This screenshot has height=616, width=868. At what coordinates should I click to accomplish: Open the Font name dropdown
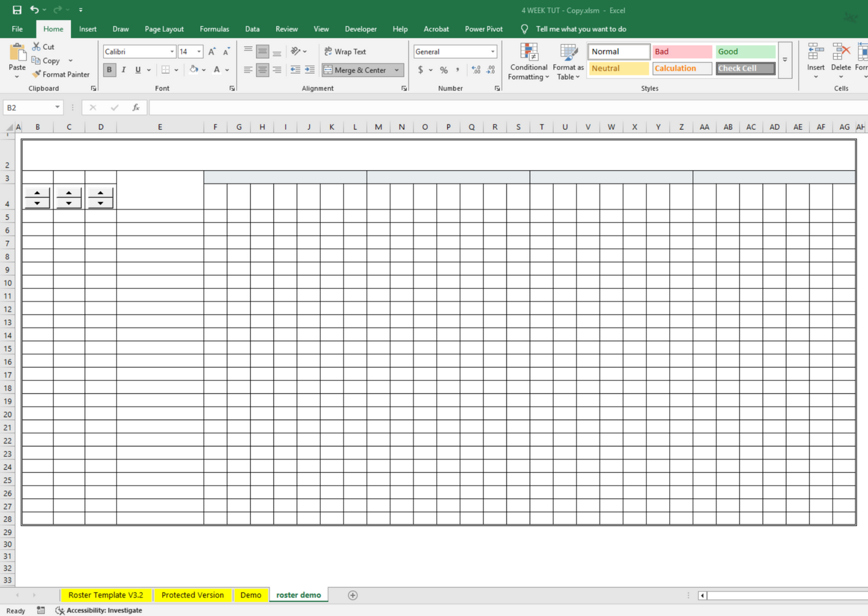point(172,52)
